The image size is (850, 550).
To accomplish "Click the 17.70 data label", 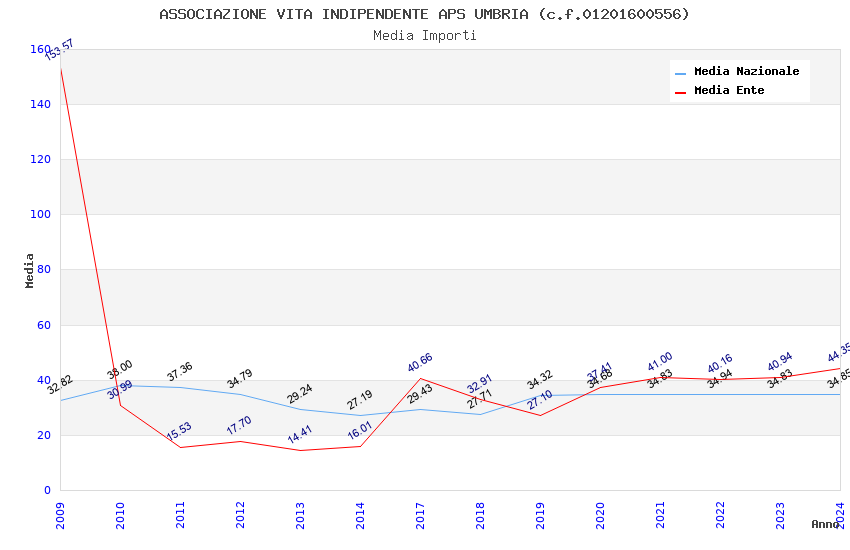I will (239, 425).
